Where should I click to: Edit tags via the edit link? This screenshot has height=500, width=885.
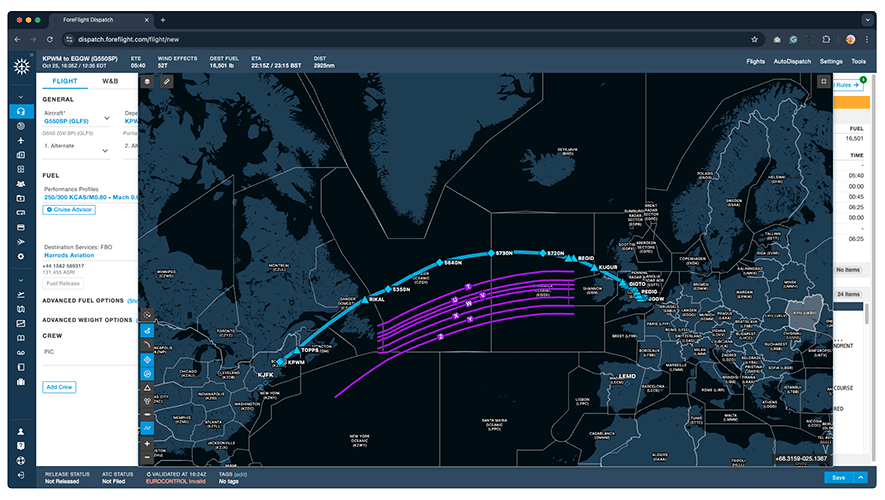click(240, 475)
